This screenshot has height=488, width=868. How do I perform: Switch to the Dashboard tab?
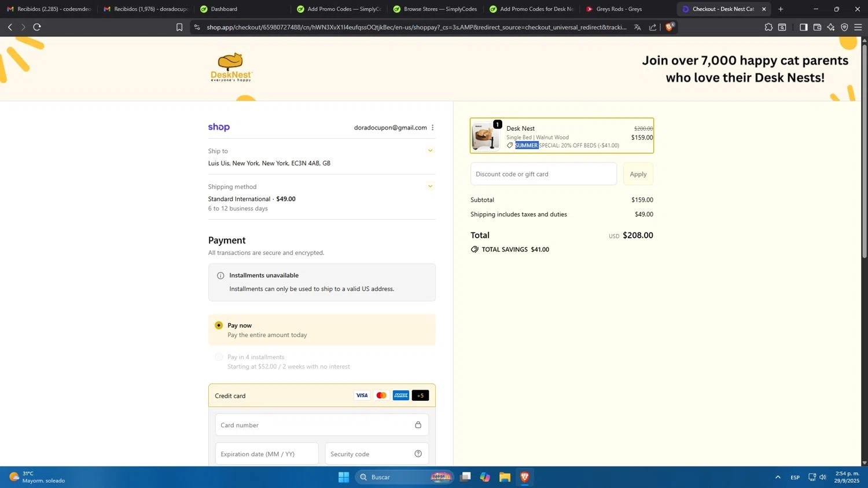point(242,9)
